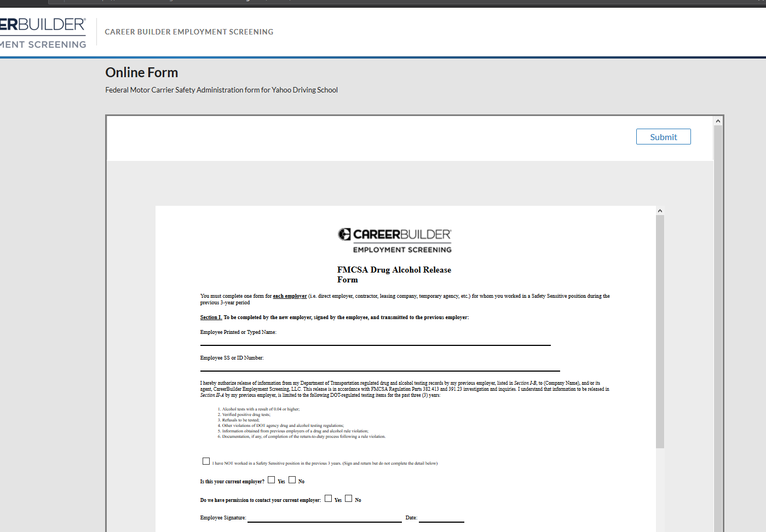This screenshot has width=766, height=532.
Task: Check the 'I have NOT worked in a Safety Sensitive position' box
Action: point(206,461)
